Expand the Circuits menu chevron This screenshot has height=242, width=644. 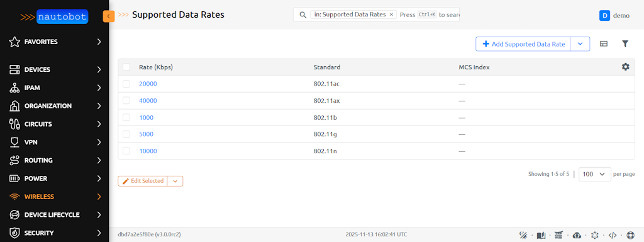coord(99,124)
